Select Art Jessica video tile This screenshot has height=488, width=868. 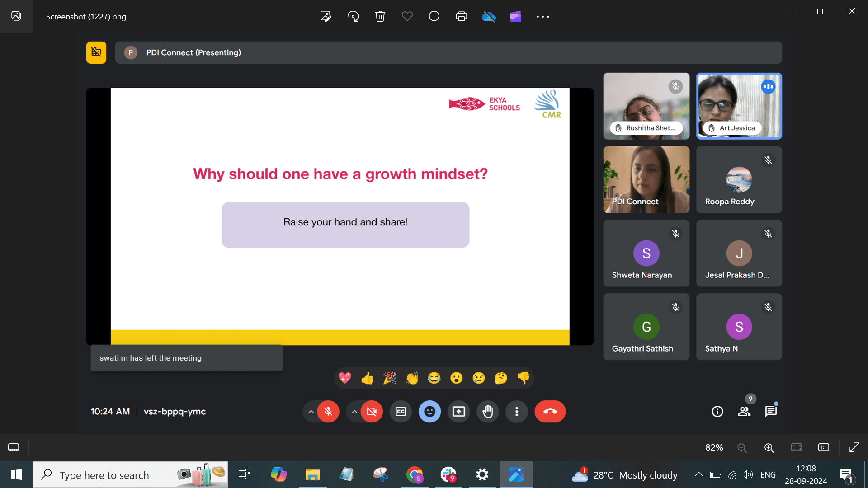click(x=739, y=106)
